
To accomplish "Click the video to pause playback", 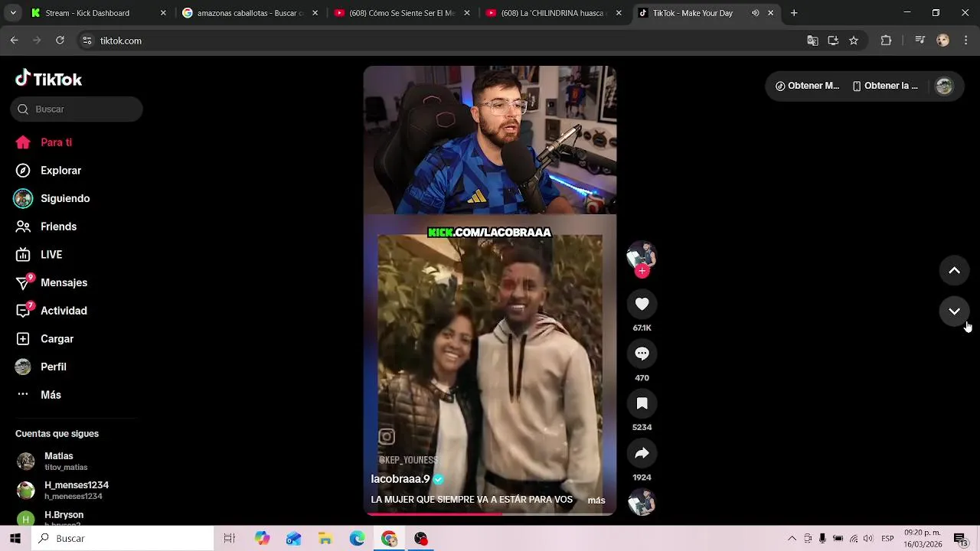I will 490,291.
